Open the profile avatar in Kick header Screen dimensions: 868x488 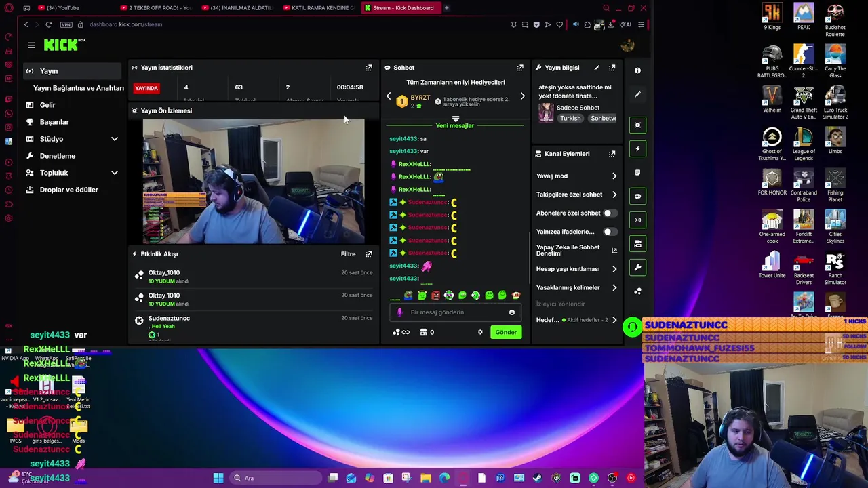click(x=627, y=45)
